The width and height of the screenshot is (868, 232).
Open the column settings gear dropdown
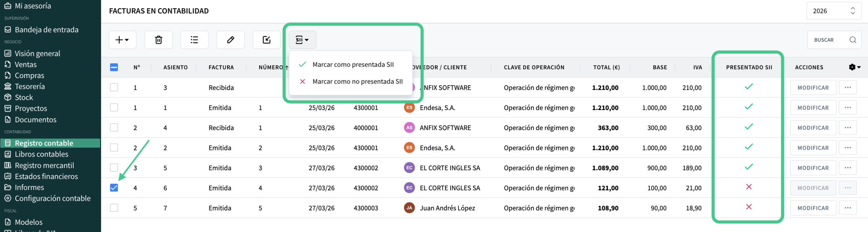(854, 67)
